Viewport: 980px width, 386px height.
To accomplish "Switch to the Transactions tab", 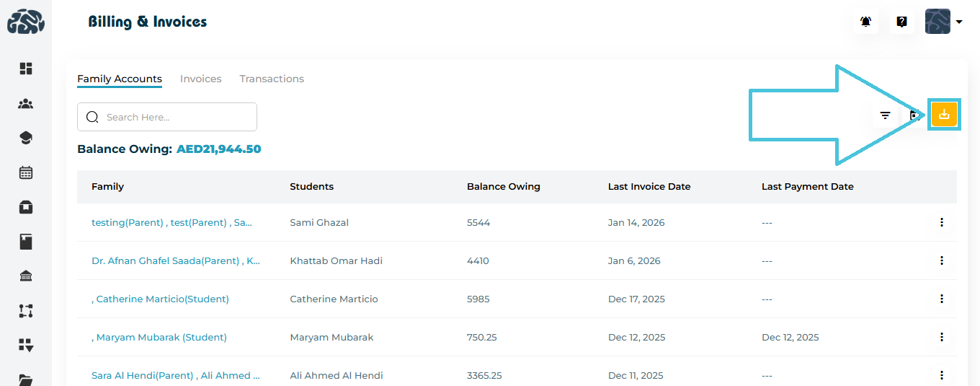I will click(272, 79).
